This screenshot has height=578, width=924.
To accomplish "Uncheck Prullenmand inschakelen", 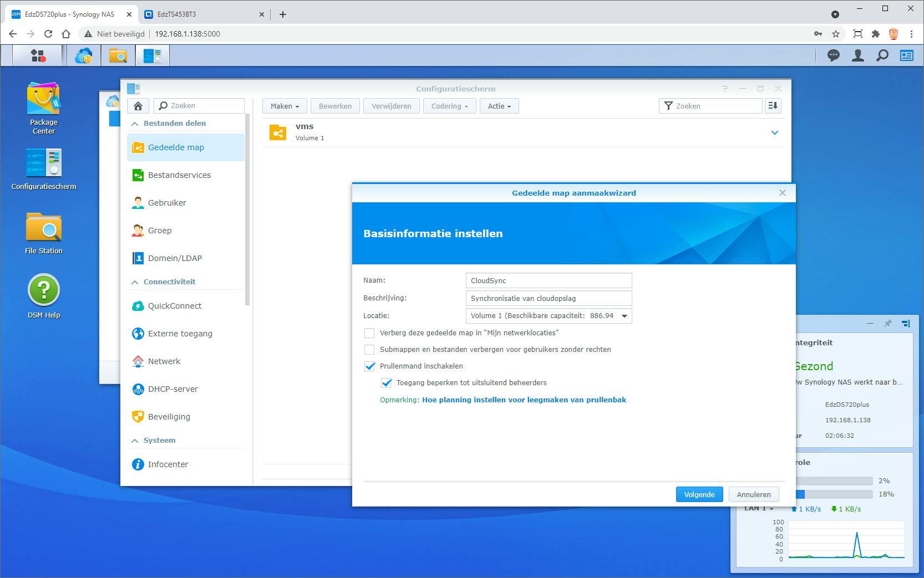I will click(369, 366).
